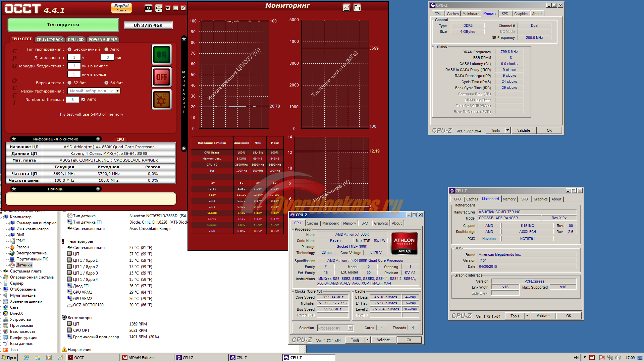Open the Processor #1 selection dropdown
This screenshot has width=644, height=362.
tap(351, 328)
